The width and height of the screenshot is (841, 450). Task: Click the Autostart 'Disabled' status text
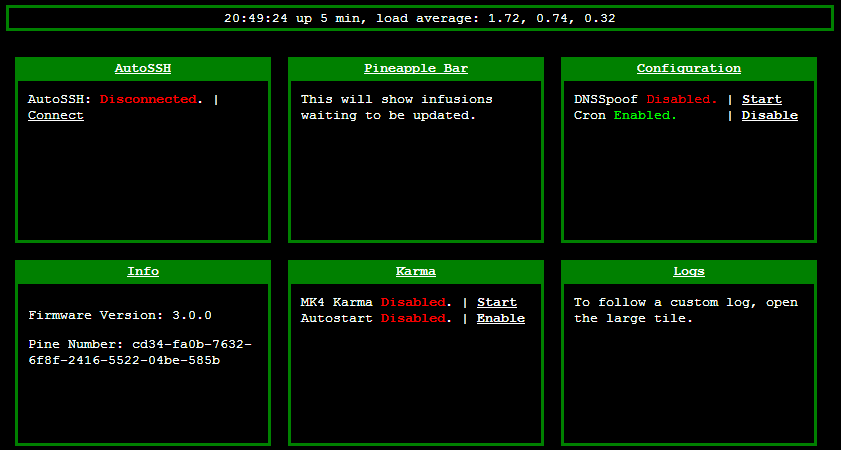[x=413, y=318]
